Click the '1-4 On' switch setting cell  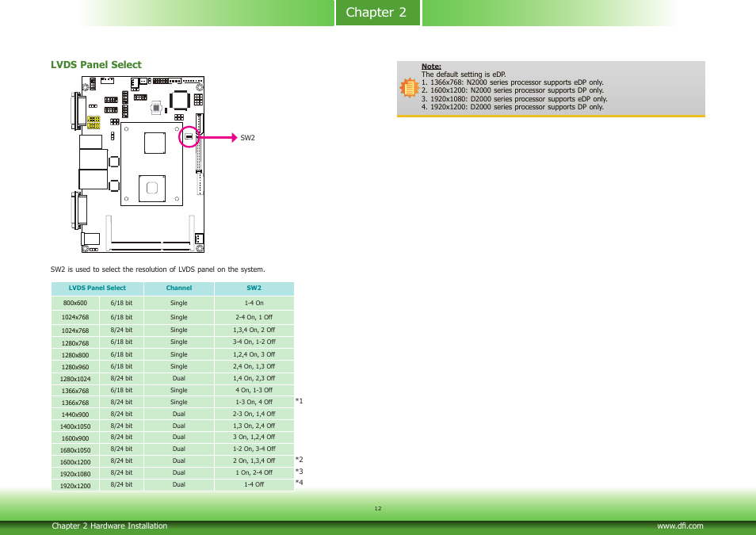pos(254,303)
